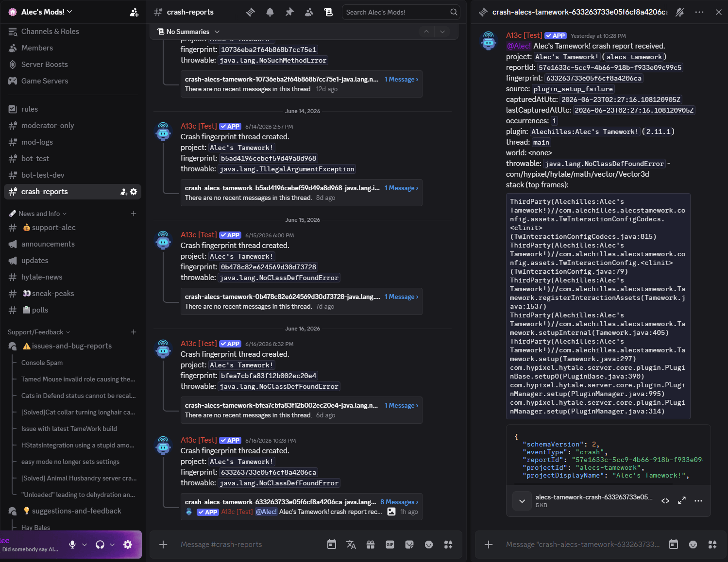The image size is (728, 562).
Task: Open headphone output options arrow
Action: pos(112,545)
